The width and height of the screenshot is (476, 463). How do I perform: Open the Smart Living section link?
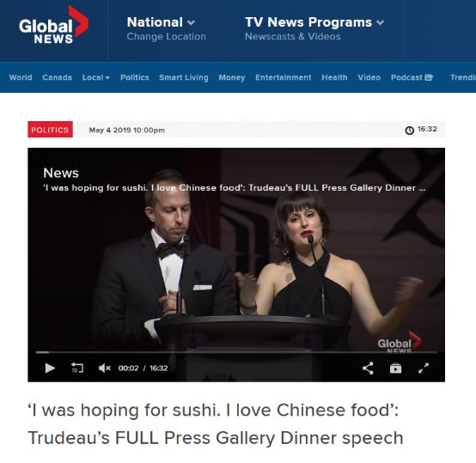184,77
